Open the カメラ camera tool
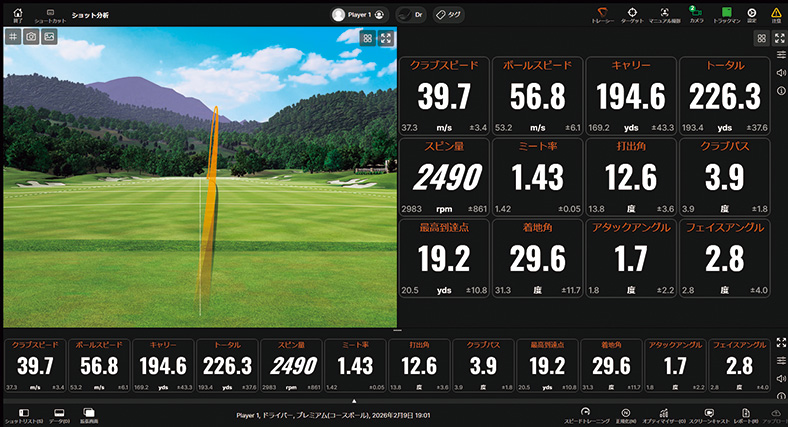Image resolution: width=788 pixels, height=427 pixels. pyautogui.click(x=696, y=13)
